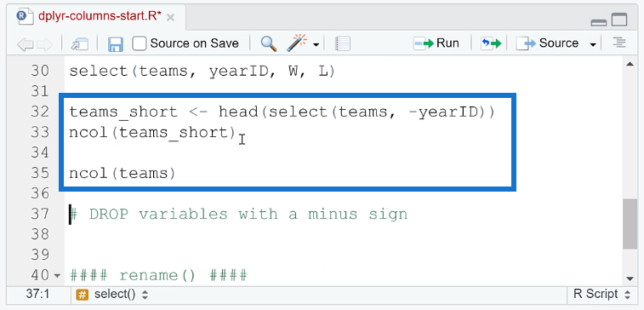
Task: Click show in new window icon
Action: pos(80,44)
